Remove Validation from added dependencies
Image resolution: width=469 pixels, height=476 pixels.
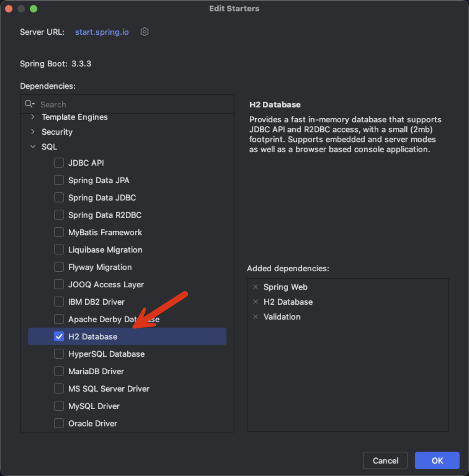[256, 317]
